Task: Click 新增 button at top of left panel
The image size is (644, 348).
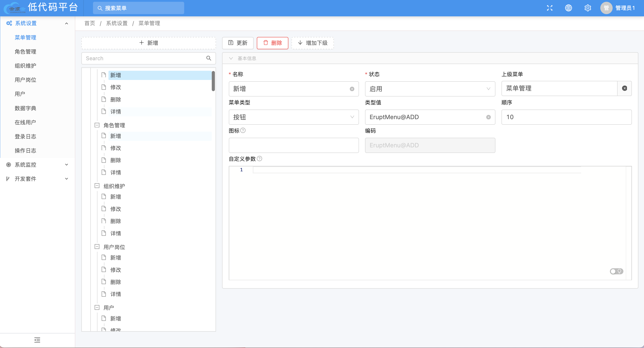Action: point(149,42)
